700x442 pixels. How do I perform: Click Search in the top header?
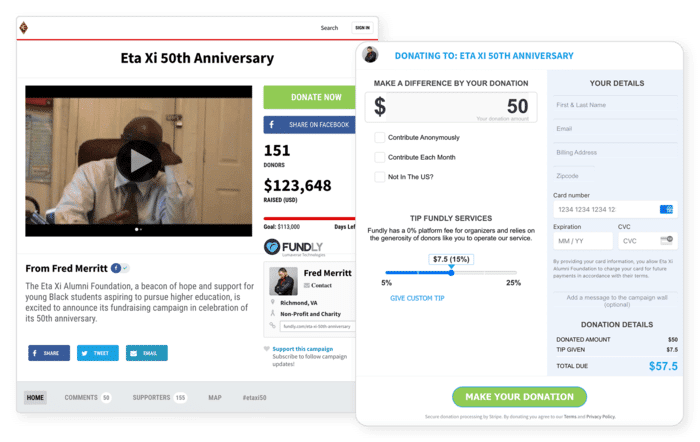(329, 28)
